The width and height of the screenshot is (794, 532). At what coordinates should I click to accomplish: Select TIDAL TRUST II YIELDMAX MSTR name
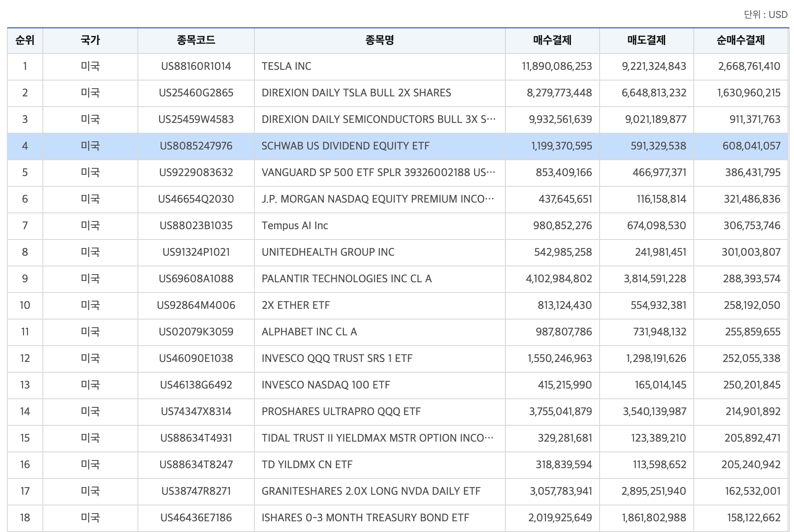click(x=378, y=438)
